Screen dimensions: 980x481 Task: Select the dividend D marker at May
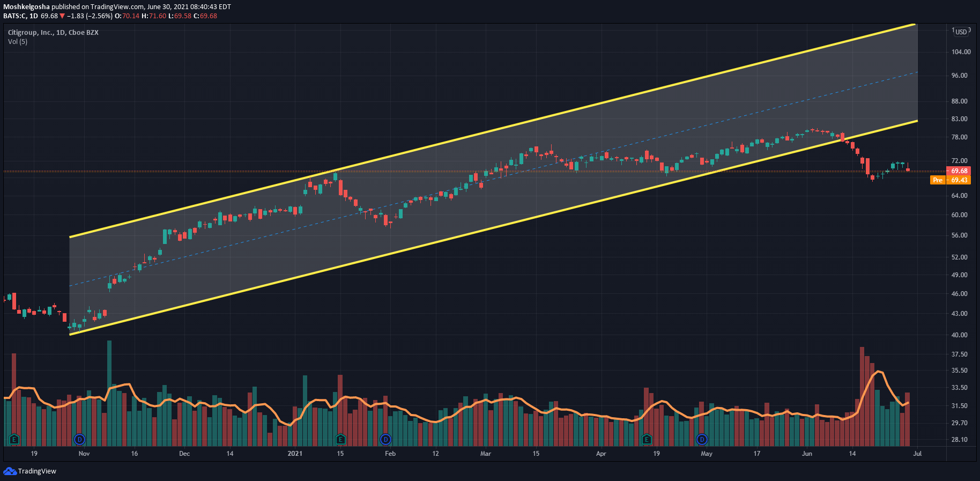702,440
